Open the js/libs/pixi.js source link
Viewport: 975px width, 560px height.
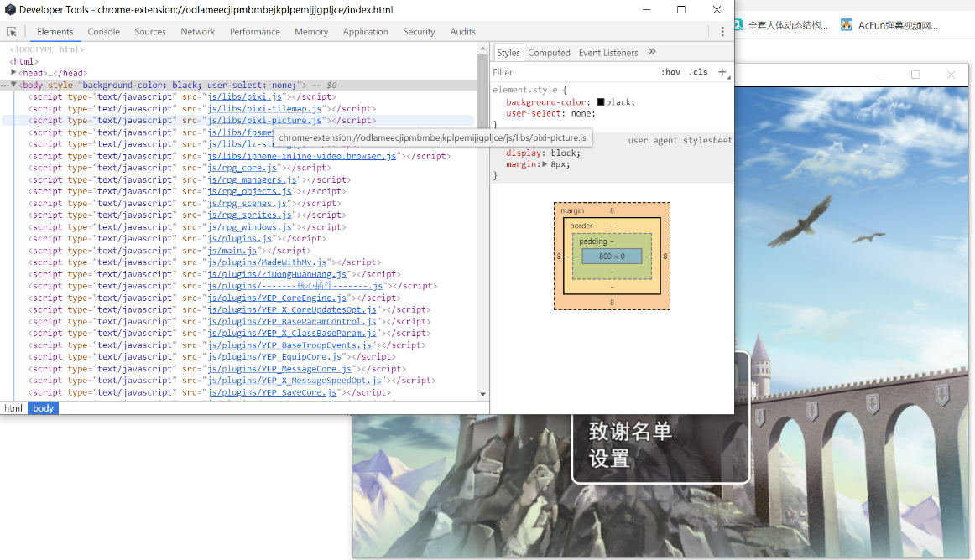coord(244,97)
